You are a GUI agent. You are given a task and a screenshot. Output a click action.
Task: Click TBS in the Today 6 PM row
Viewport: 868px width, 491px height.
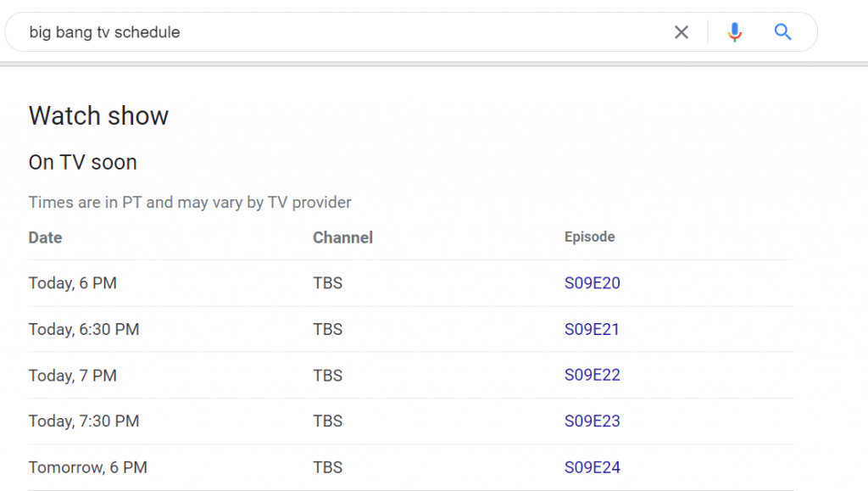[x=328, y=283]
